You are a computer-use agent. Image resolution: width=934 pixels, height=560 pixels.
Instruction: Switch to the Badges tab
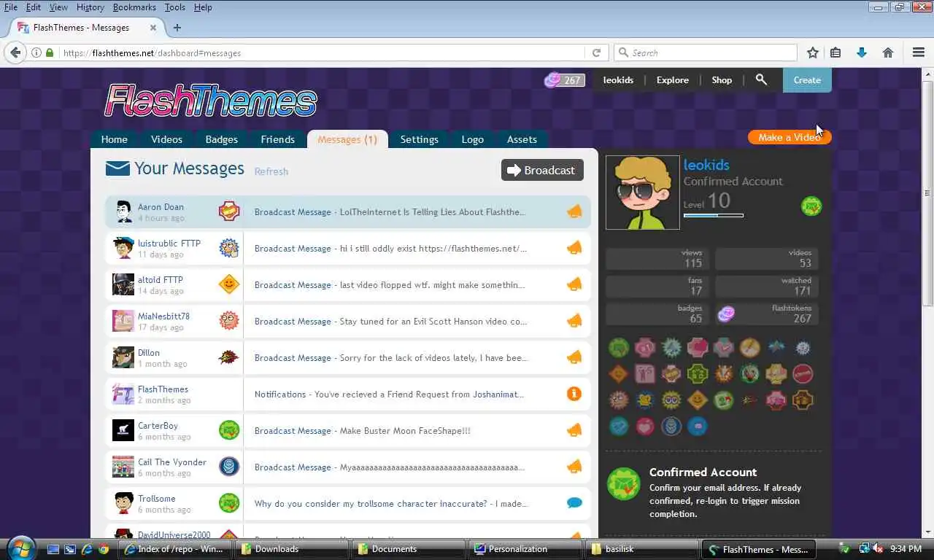click(x=222, y=139)
